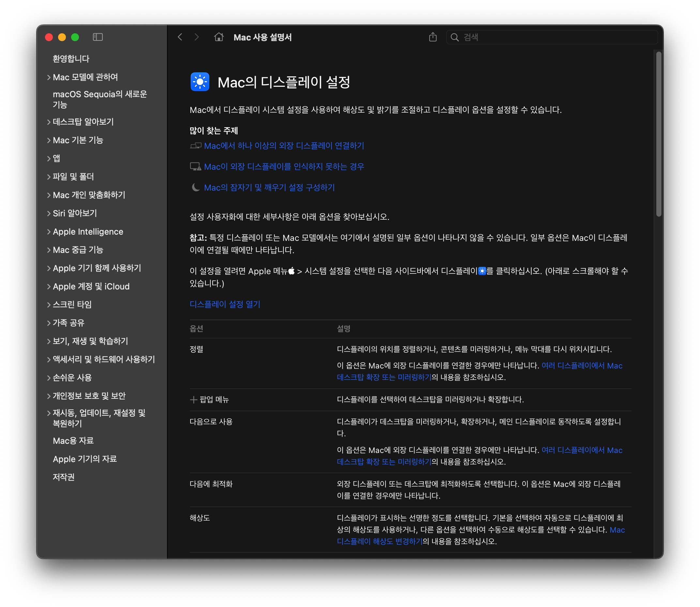
Task: Go to the home icon in the toolbar
Action: coord(219,37)
